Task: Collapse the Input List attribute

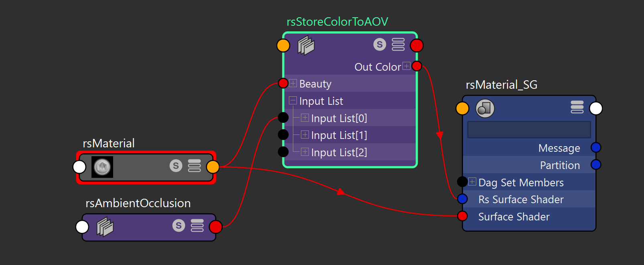Action: click(293, 100)
